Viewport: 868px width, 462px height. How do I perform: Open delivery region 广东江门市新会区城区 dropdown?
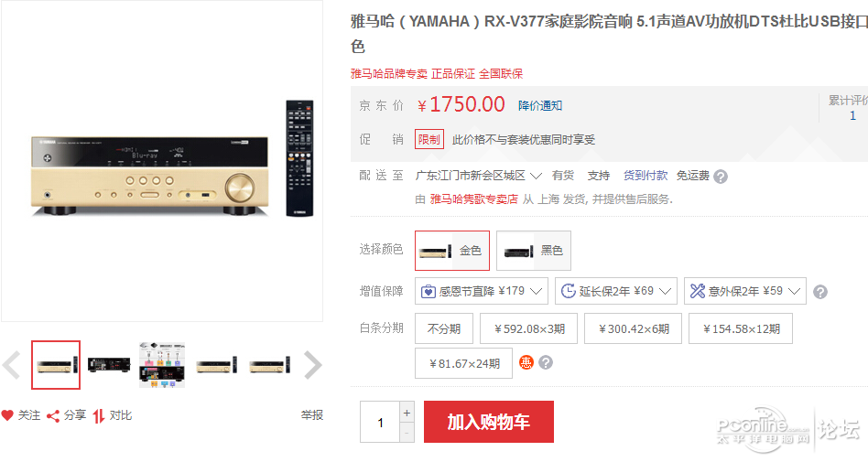[478, 176]
